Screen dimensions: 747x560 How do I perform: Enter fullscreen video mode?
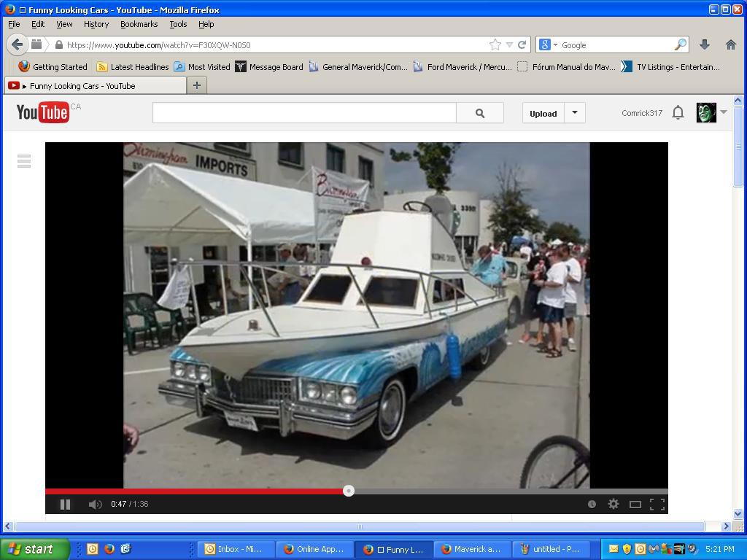(x=657, y=504)
